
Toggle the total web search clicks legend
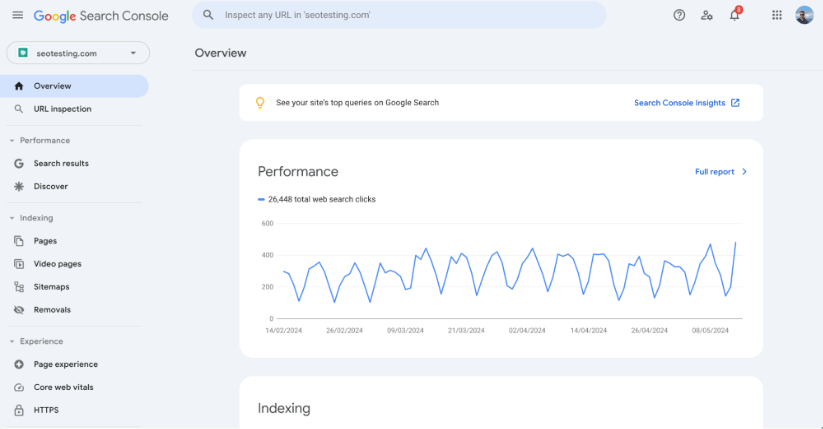[316, 199]
